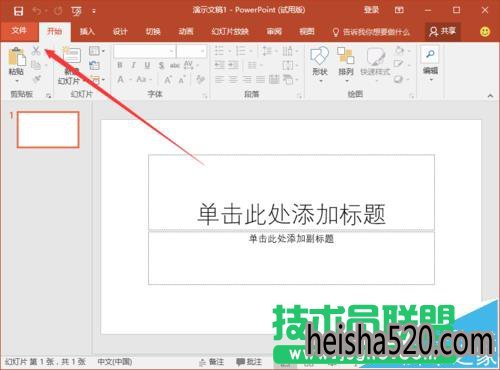
Task: Toggle Italic formatting
Action: point(133,65)
